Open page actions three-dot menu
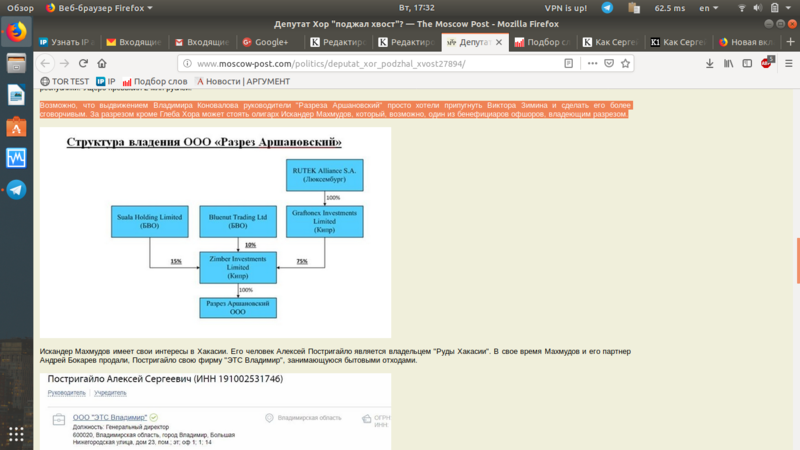Image resolution: width=800 pixels, height=450 pixels. (592, 63)
